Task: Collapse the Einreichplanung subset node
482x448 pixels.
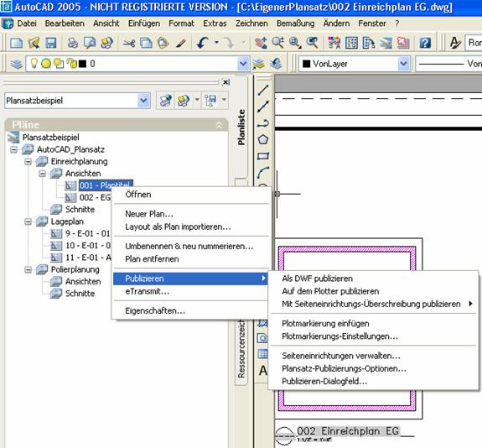Action: (28, 162)
